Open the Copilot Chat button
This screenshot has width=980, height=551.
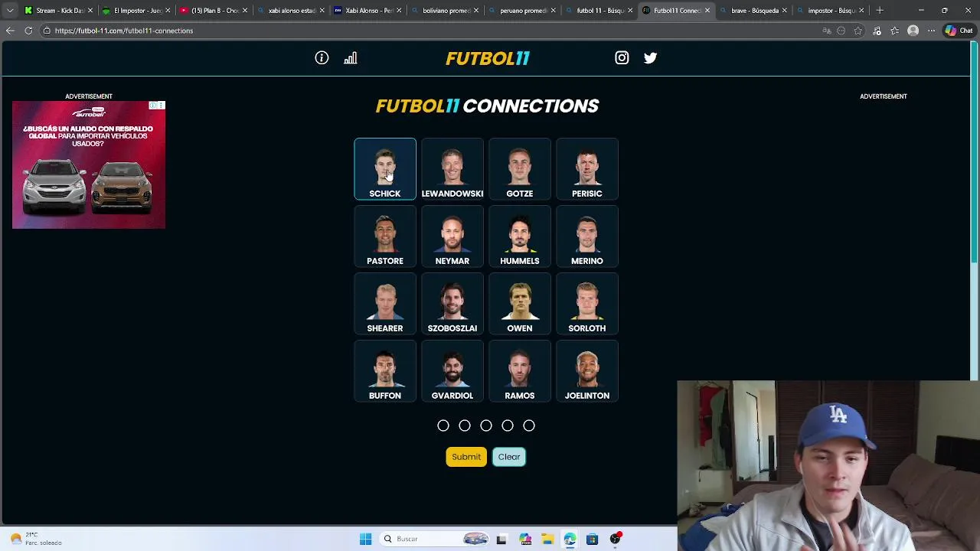961,31
